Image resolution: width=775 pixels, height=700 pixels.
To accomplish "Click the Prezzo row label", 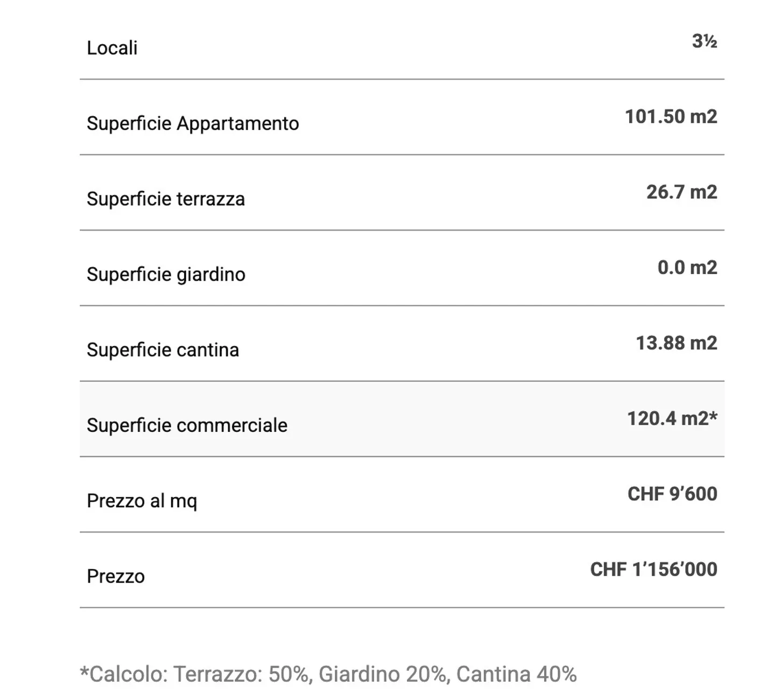I will (x=116, y=576).
